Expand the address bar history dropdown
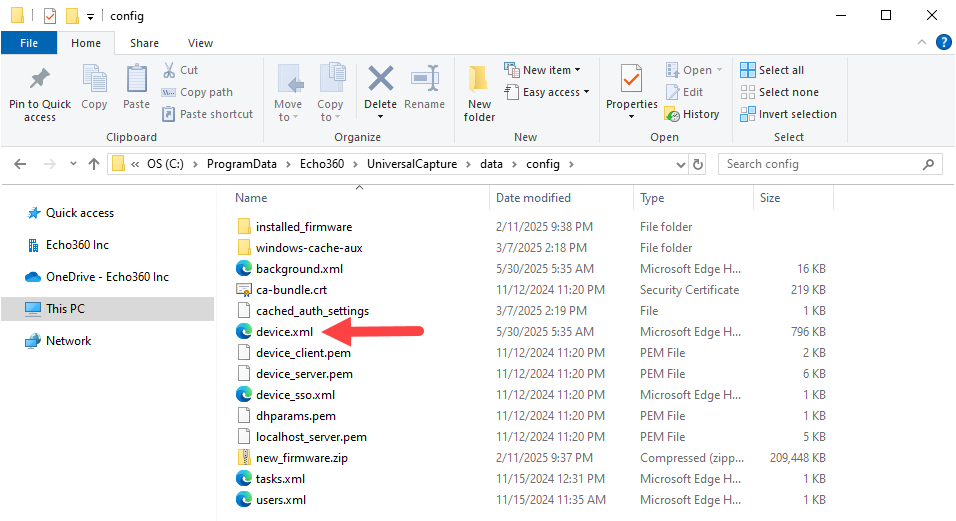Screen dimensions: 956x521 (x=681, y=165)
